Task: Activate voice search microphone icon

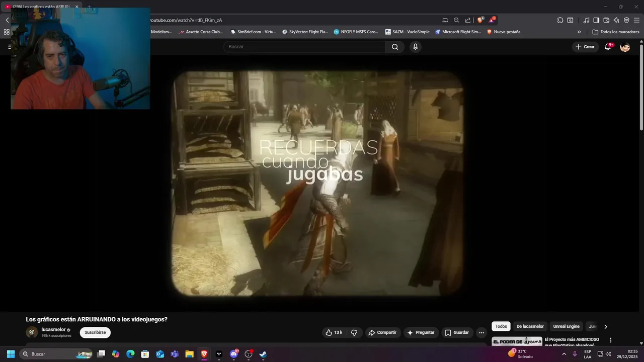Action: click(x=415, y=47)
